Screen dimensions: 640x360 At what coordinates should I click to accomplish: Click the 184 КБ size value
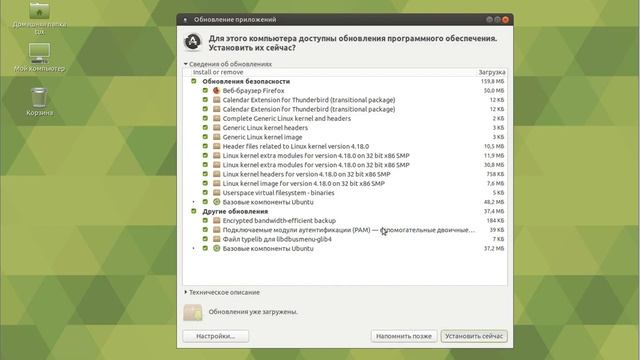(495, 220)
